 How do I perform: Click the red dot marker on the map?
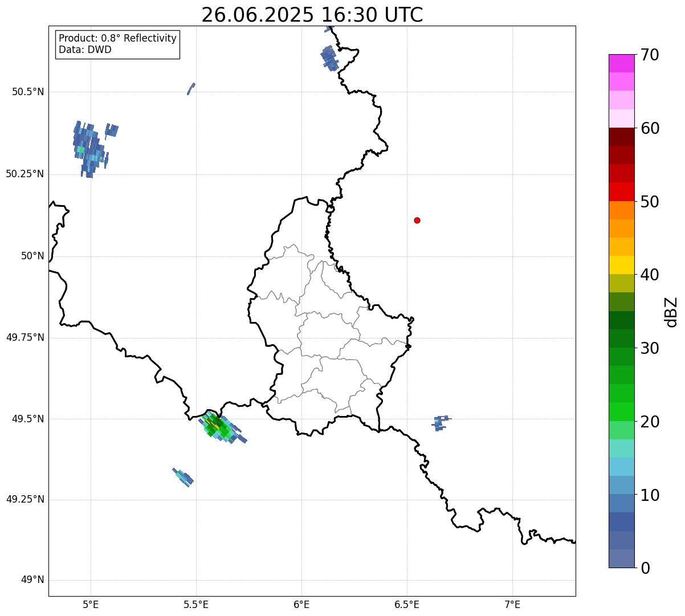417,220
